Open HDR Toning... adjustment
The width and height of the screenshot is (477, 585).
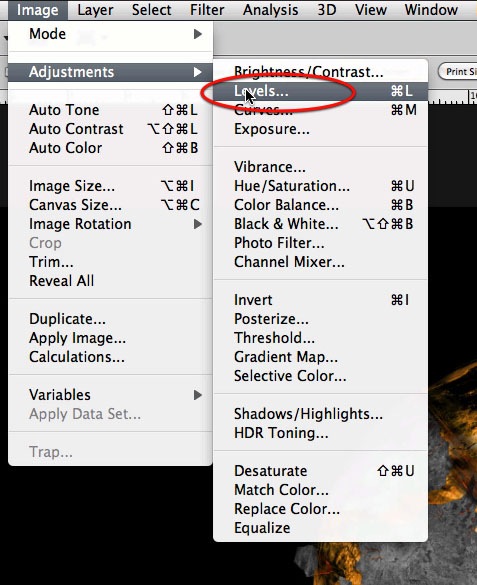[x=320, y=433]
